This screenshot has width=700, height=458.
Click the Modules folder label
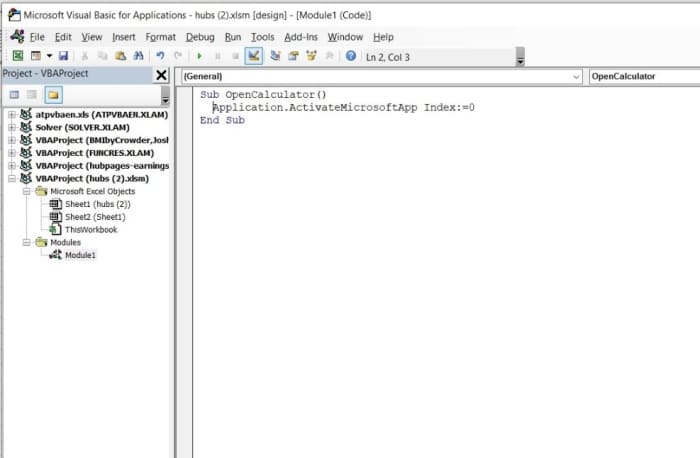coord(65,242)
